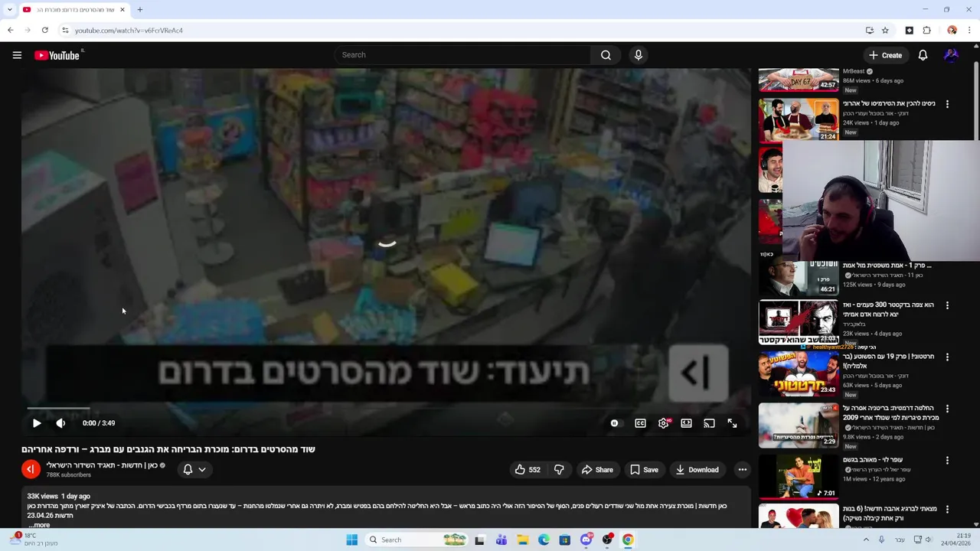Toggle closed captions (CC) on the player
This screenshot has height=551, width=980.
click(x=640, y=423)
